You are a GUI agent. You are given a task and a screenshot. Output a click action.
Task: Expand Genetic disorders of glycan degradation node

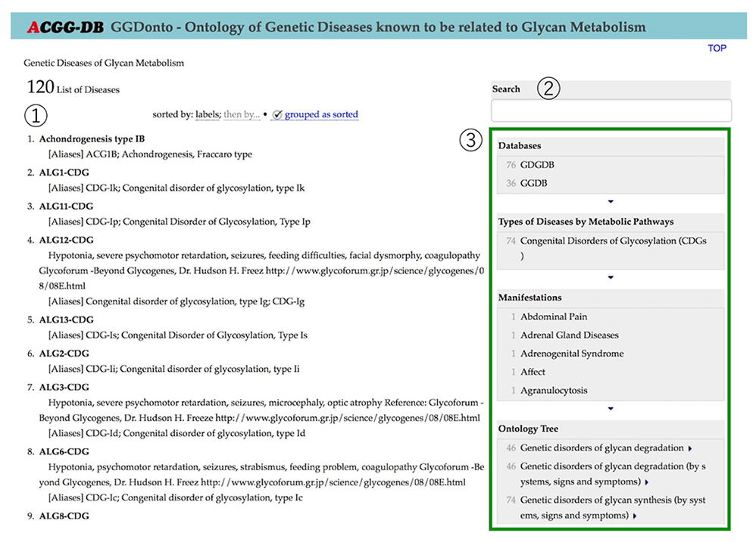[691, 448]
